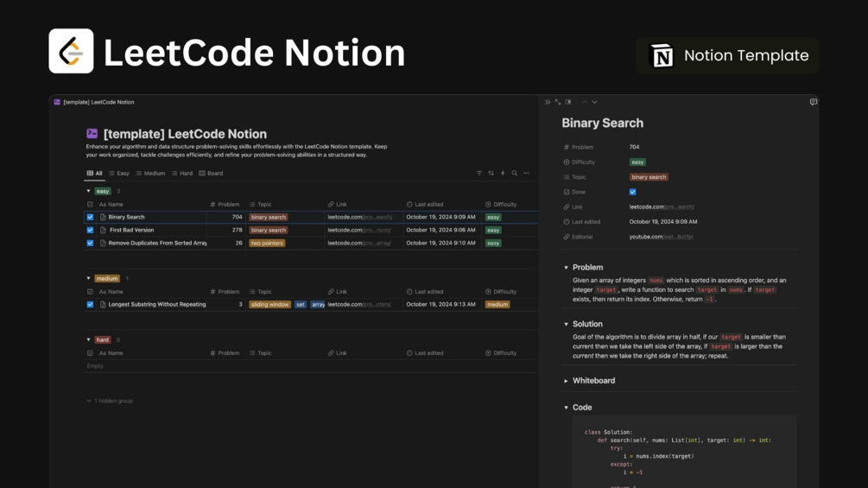Click the Last edited clock icon in side panel
The width and height of the screenshot is (868, 488).
pyautogui.click(x=567, y=222)
